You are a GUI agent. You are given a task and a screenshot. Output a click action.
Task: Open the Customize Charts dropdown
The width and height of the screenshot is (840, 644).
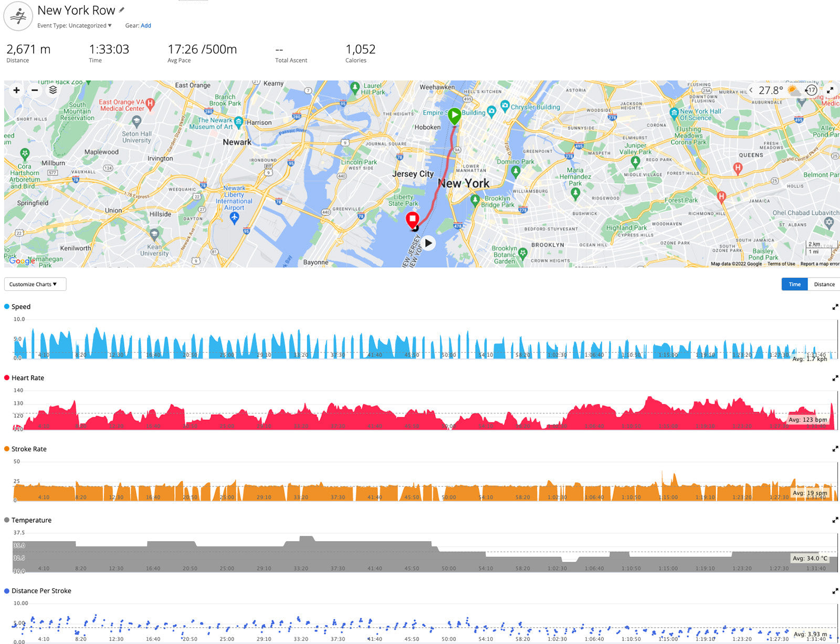click(x=35, y=284)
